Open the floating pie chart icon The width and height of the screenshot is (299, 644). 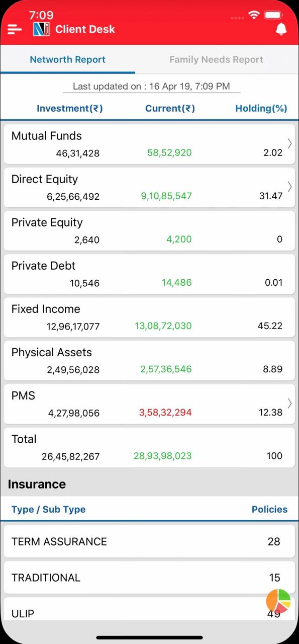(x=278, y=601)
